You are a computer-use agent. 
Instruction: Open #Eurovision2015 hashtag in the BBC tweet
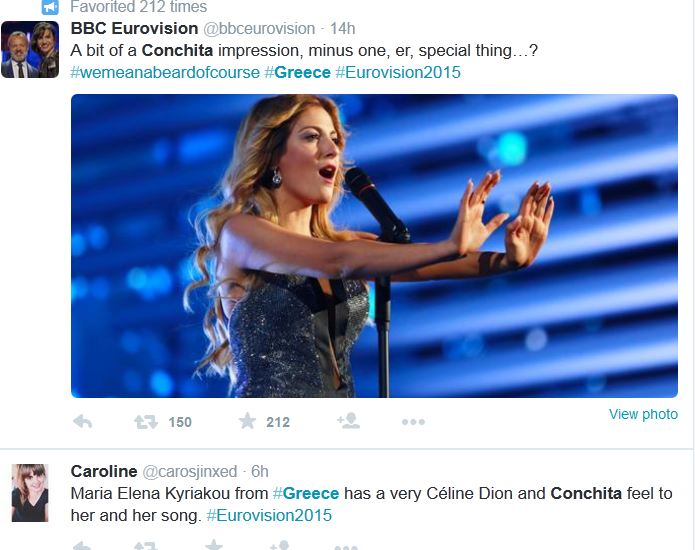point(398,72)
